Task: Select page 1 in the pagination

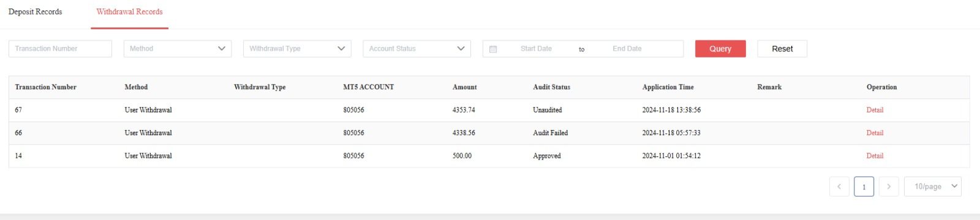Action: [x=864, y=186]
